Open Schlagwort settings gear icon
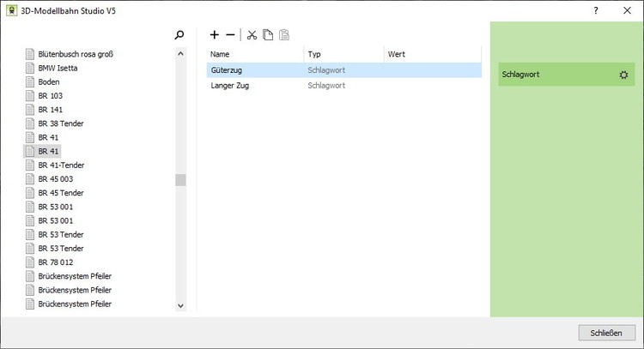 (623, 75)
